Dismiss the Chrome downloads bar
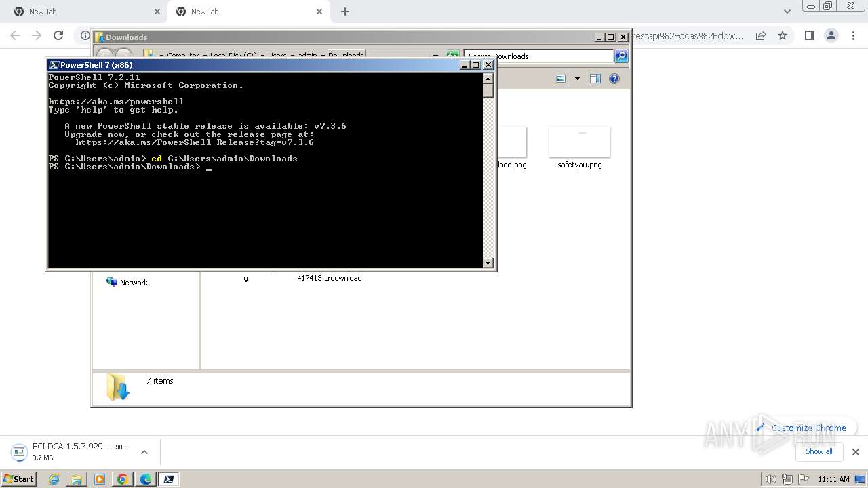 856,452
